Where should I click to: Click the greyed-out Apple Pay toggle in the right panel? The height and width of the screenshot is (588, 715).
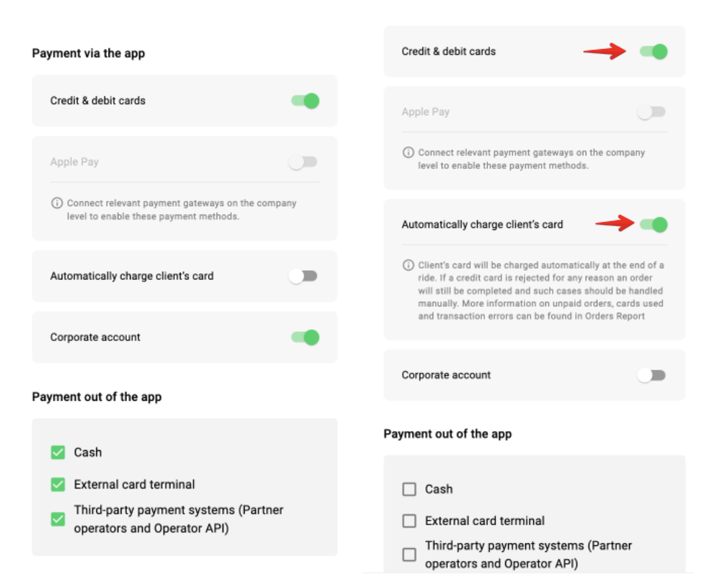pyautogui.click(x=652, y=112)
